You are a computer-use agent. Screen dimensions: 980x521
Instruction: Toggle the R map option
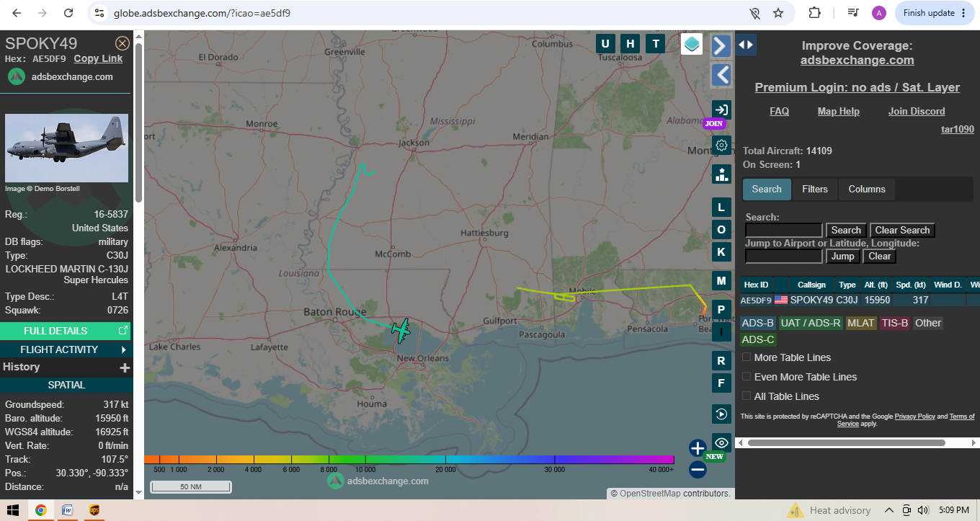tap(721, 360)
